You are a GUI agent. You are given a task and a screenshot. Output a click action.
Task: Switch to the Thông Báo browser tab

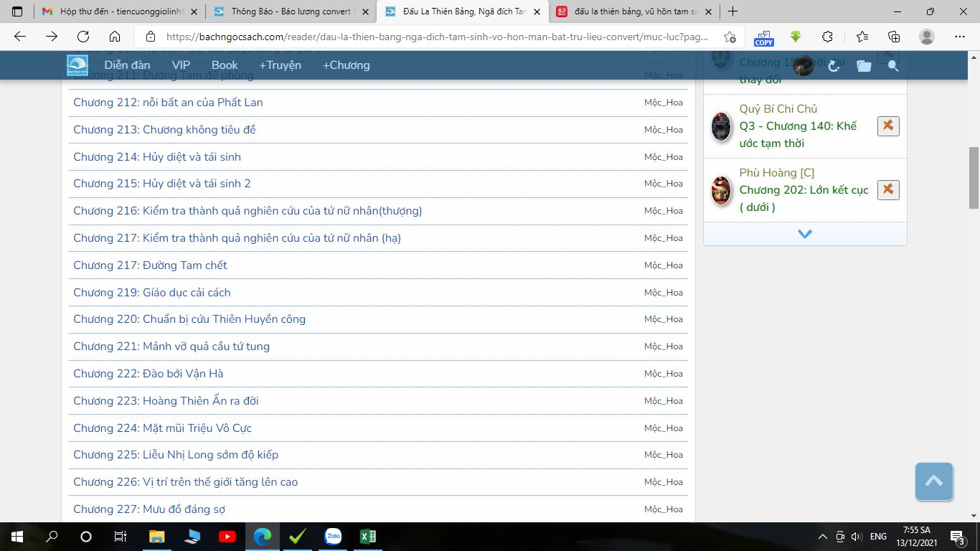tap(291, 11)
